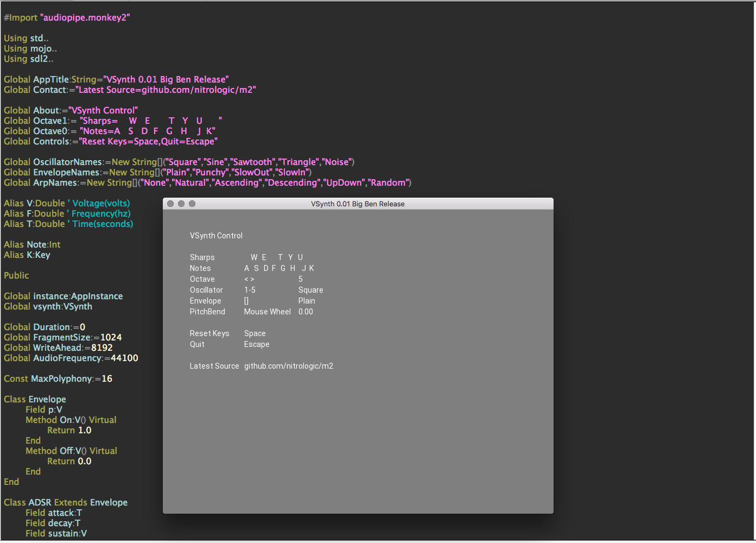Image resolution: width=756 pixels, height=543 pixels.
Task: Click the minimize button of the VSynth window
Action: (181, 204)
